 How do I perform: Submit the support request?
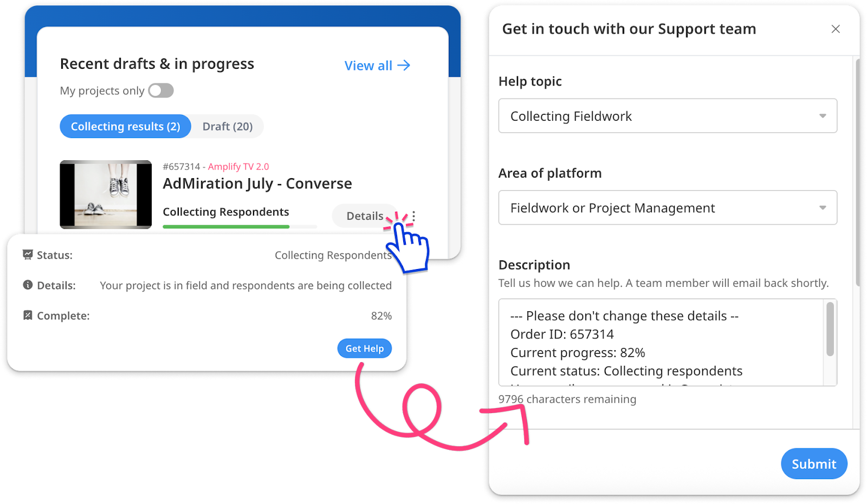pyautogui.click(x=814, y=464)
